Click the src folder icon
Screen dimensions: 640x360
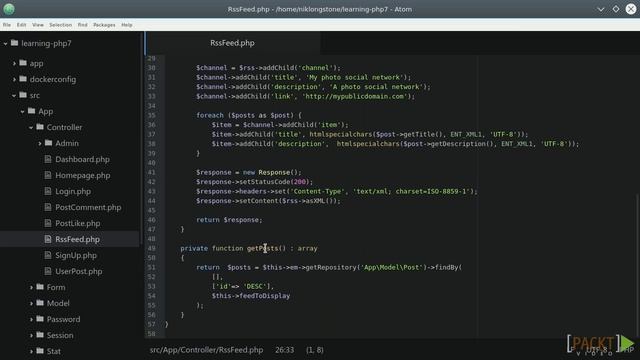(x=23, y=95)
